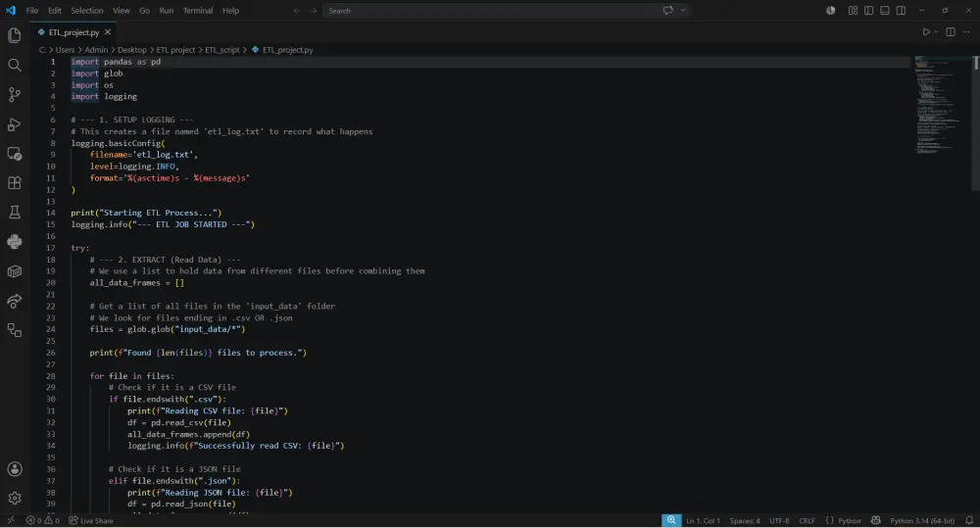
Task: Open the Selection menu
Action: point(87,11)
